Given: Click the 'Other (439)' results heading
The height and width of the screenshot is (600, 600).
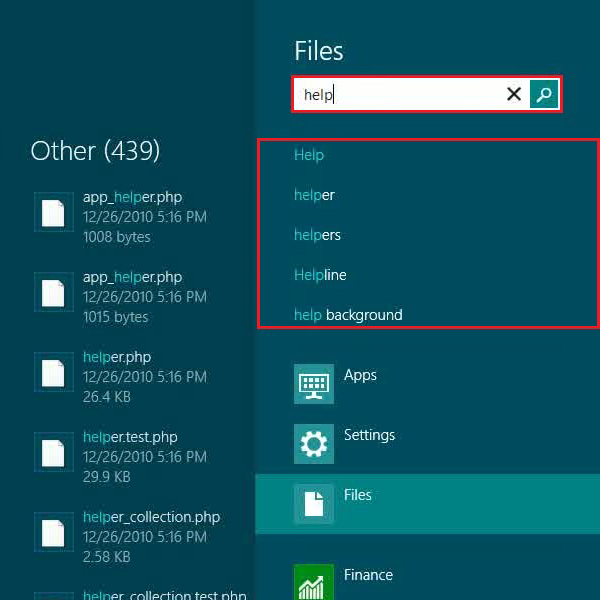Looking at the screenshot, I should coord(95,151).
